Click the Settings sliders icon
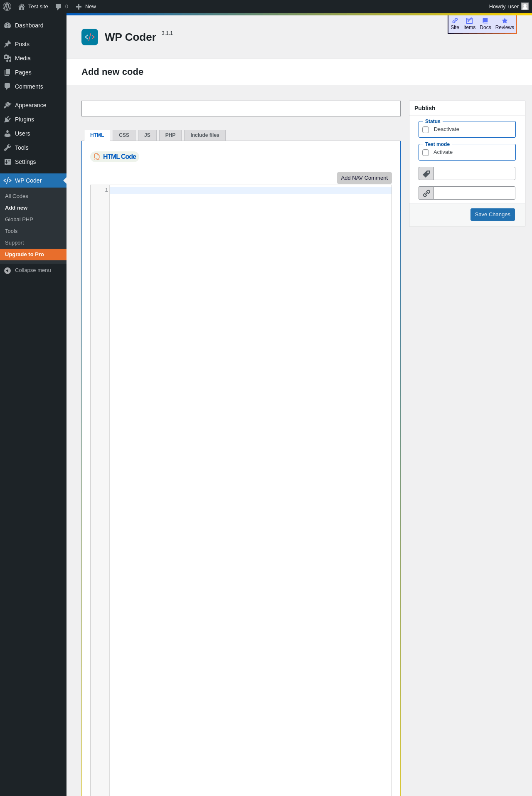Screen dimensions: 532x796 point(7,162)
